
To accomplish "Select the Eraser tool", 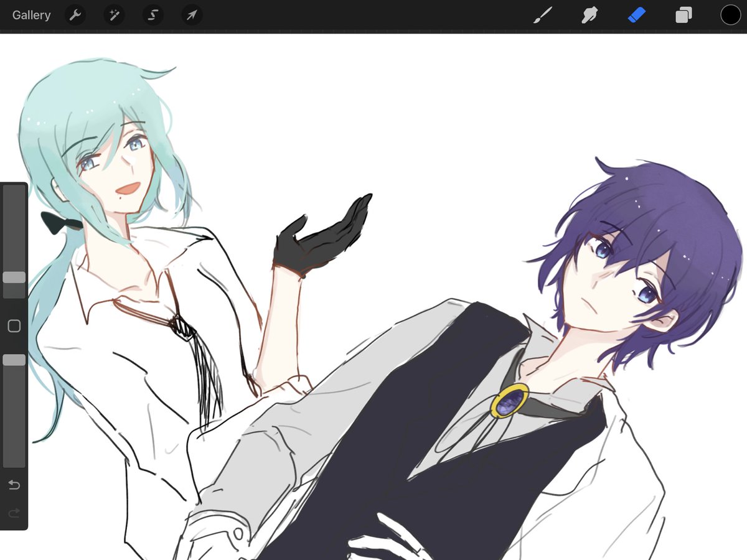I will click(x=637, y=15).
